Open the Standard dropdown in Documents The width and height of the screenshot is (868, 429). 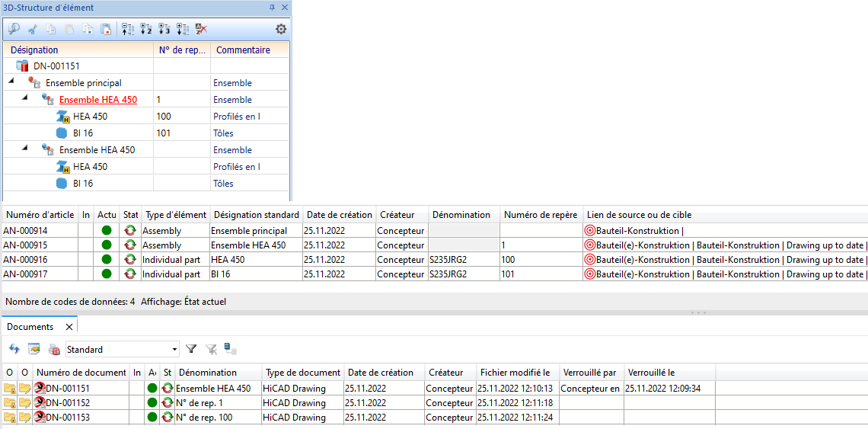coord(174,349)
